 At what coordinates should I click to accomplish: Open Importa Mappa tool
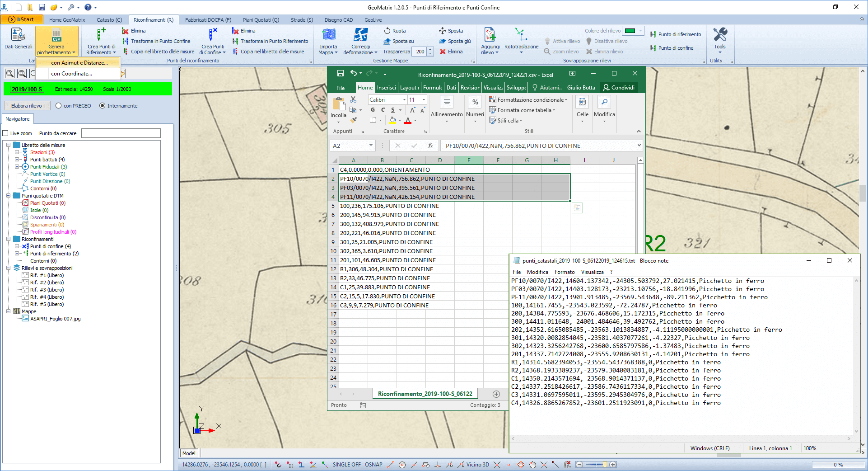(328, 41)
